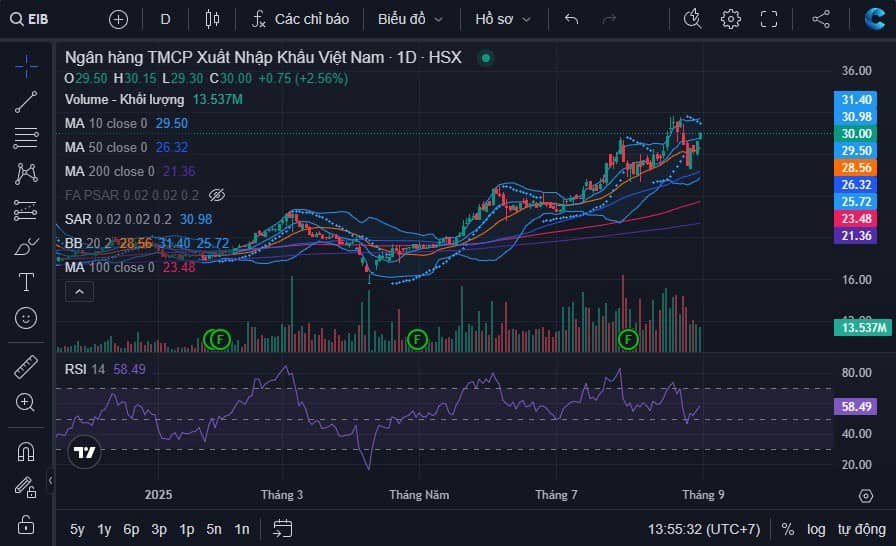Activate the zoom in tool

tap(26, 403)
